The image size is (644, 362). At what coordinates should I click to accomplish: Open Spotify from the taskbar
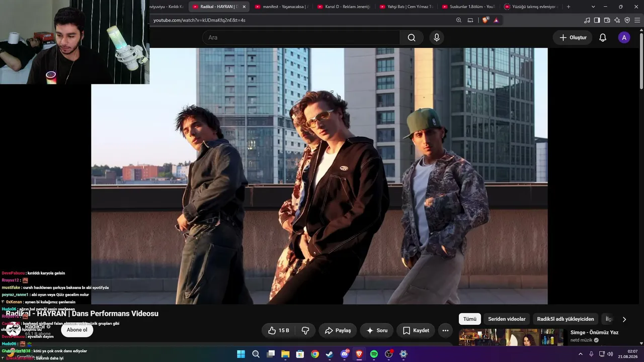[374, 354]
